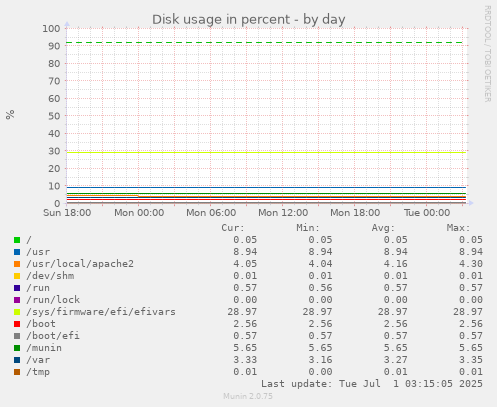Click the red swatch next to /boot

(17, 324)
